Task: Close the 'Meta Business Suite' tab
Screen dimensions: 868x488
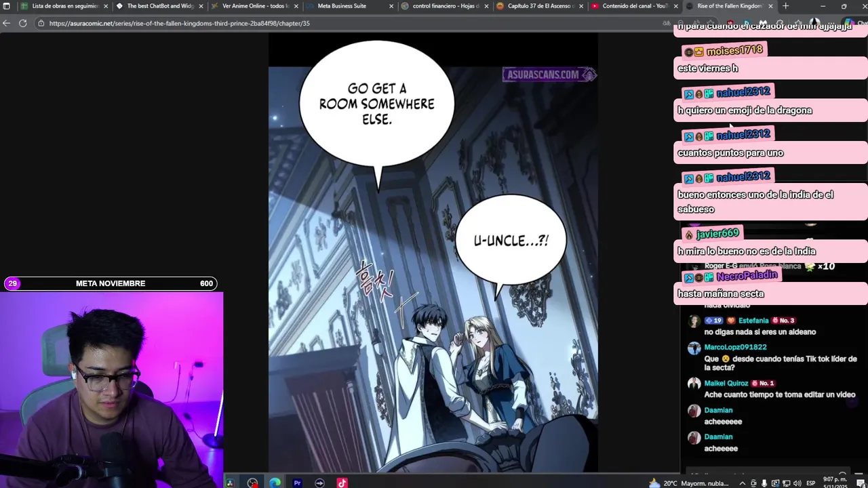Action: tap(391, 6)
